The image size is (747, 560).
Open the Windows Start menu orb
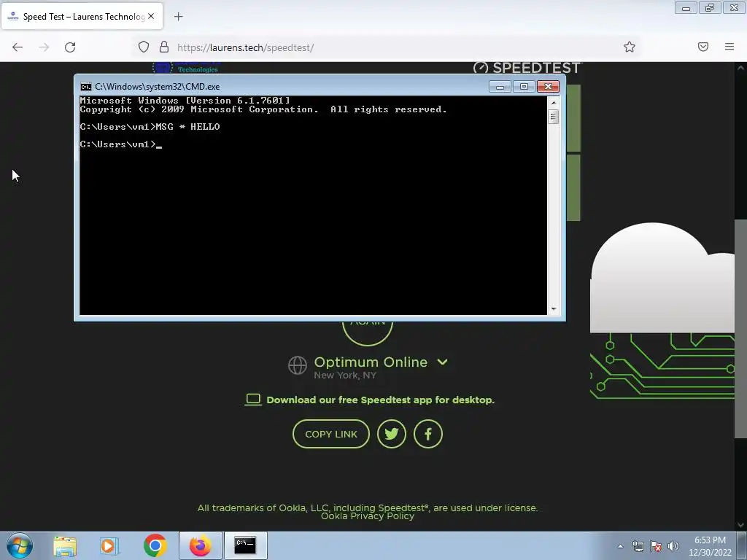(x=19, y=545)
